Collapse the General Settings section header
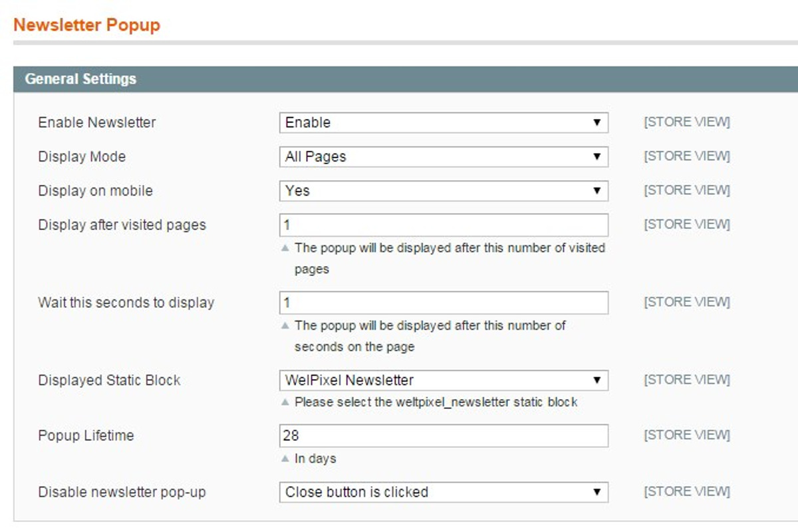Screen dimensions: 798x532 pyautogui.click(x=406, y=79)
